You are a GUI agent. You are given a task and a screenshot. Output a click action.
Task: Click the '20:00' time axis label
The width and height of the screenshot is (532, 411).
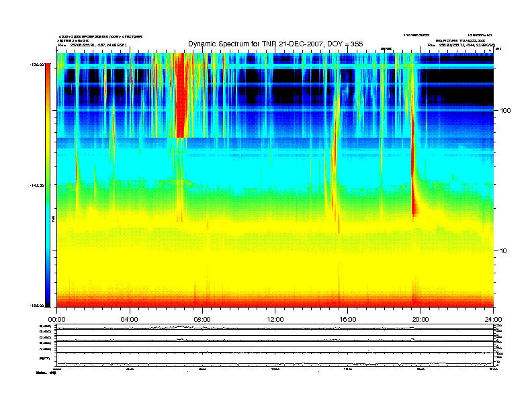pos(420,320)
